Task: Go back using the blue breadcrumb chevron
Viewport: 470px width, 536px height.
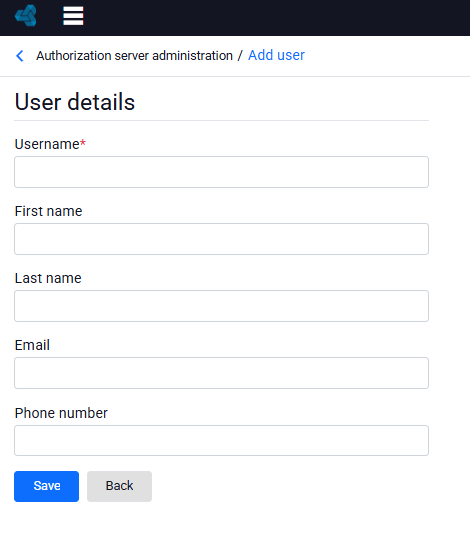Action: tap(20, 56)
